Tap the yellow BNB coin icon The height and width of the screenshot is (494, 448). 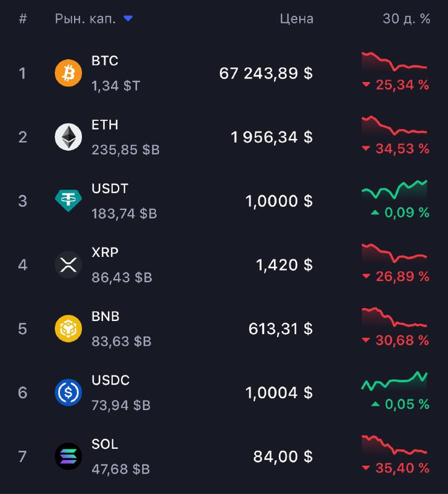pyautogui.click(x=68, y=329)
